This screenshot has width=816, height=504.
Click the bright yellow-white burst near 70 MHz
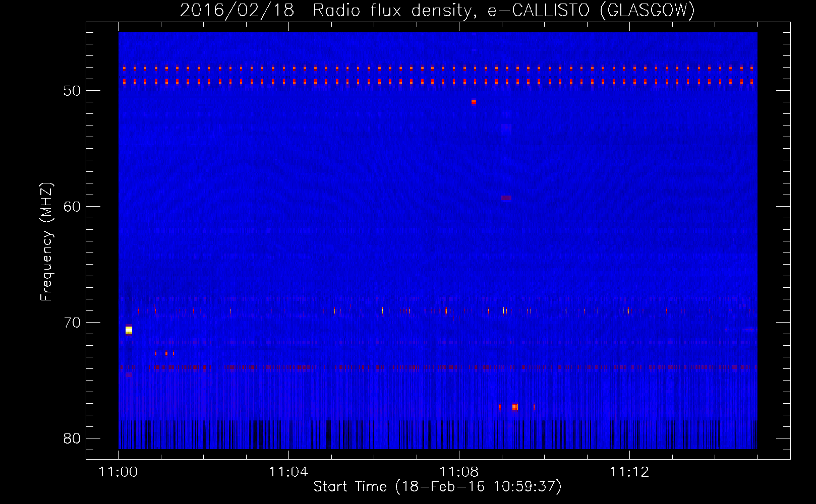click(129, 330)
